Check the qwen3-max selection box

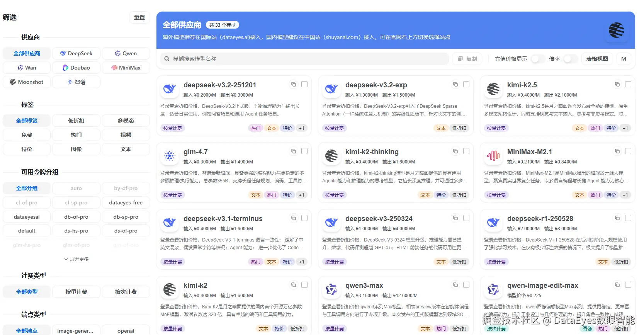(466, 285)
